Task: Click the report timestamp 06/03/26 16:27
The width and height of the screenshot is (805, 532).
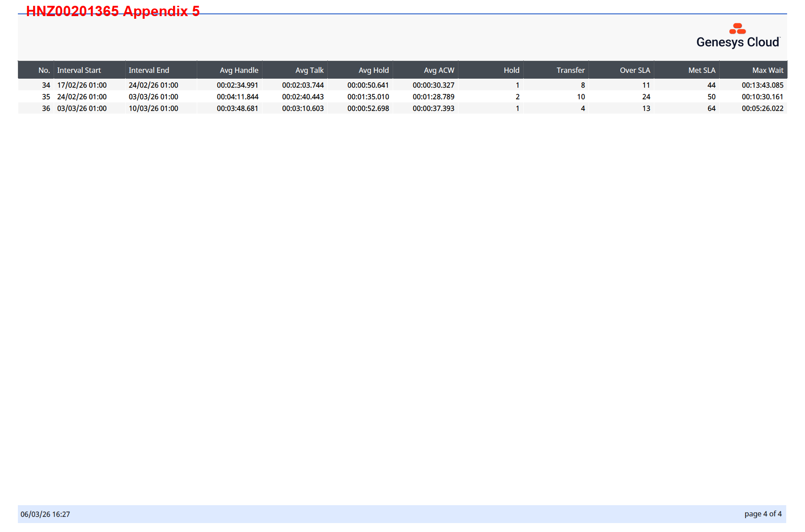Action: [x=45, y=514]
